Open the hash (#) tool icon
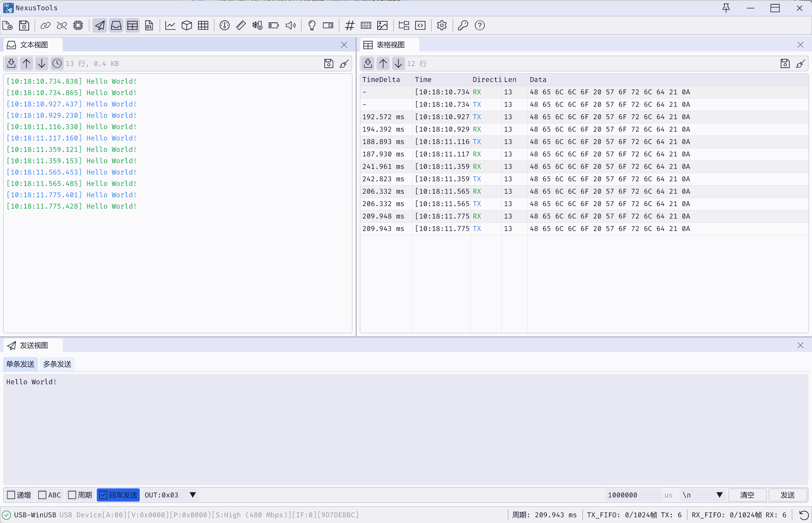The width and height of the screenshot is (812, 523). (350, 26)
